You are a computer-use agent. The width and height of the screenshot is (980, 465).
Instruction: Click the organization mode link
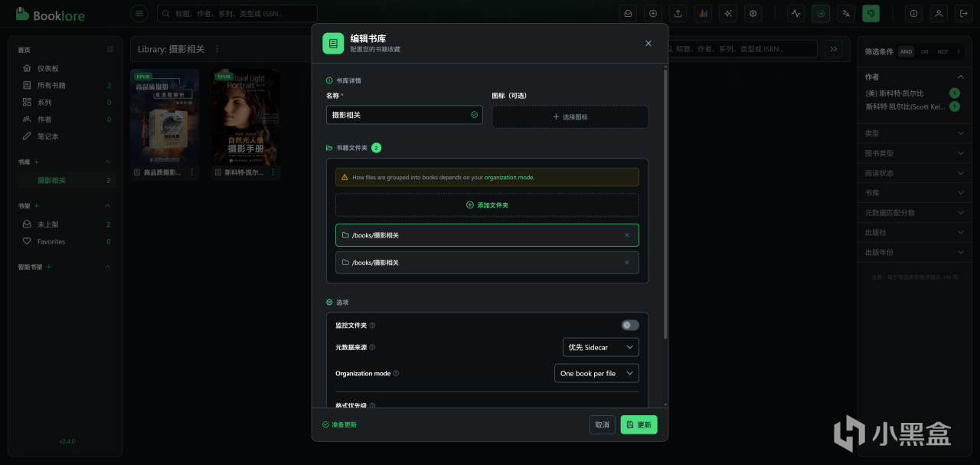(509, 177)
